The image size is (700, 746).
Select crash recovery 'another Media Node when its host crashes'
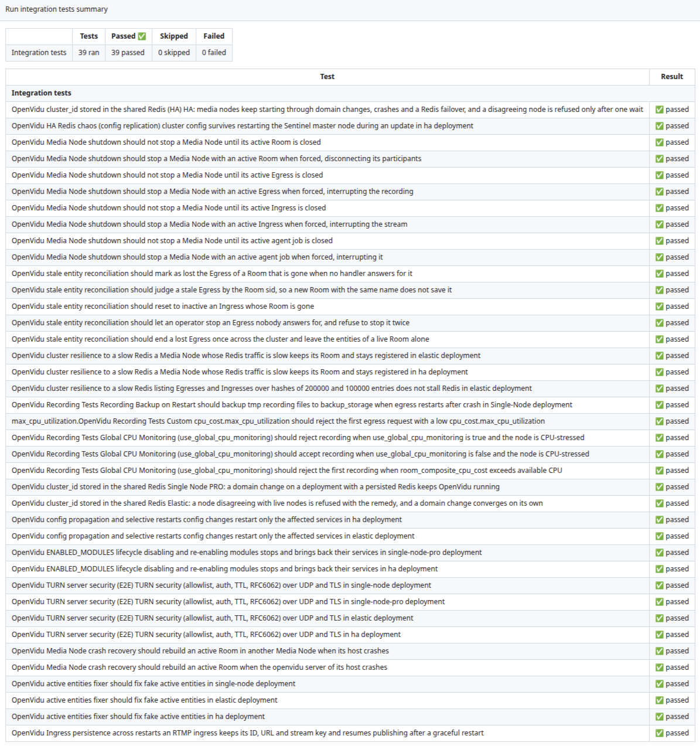[200, 651]
